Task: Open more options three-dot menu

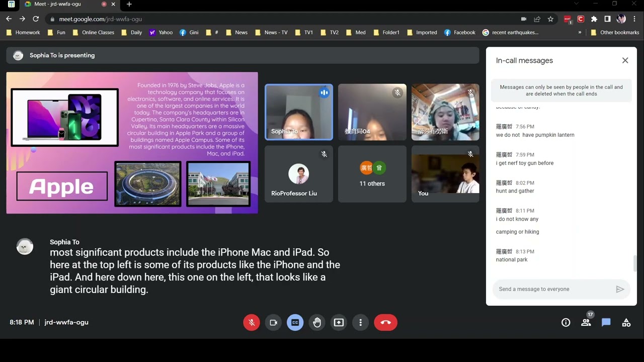Action: tap(360, 322)
